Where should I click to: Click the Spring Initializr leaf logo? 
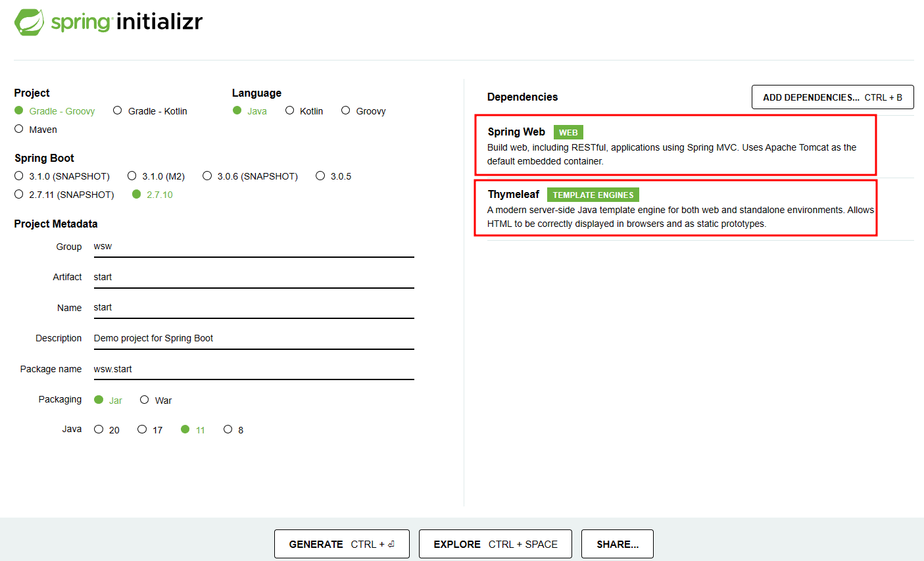(x=29, y=22)
